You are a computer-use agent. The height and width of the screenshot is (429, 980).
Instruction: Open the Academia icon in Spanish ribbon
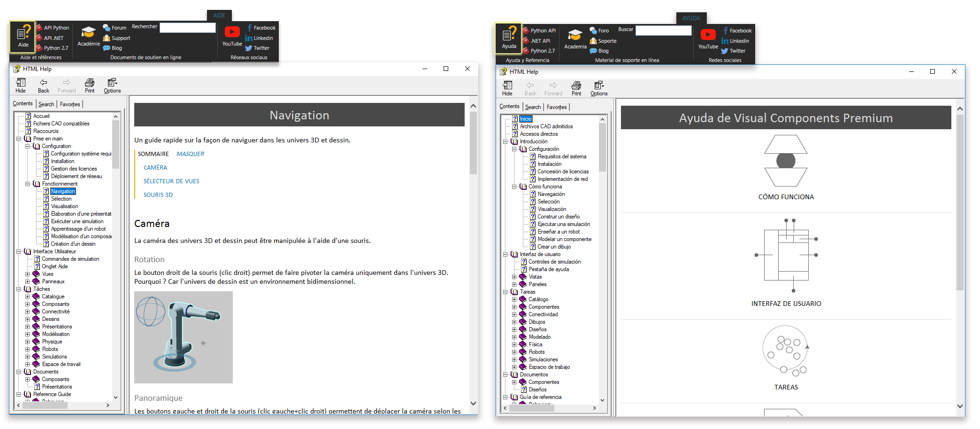[575, 39]
